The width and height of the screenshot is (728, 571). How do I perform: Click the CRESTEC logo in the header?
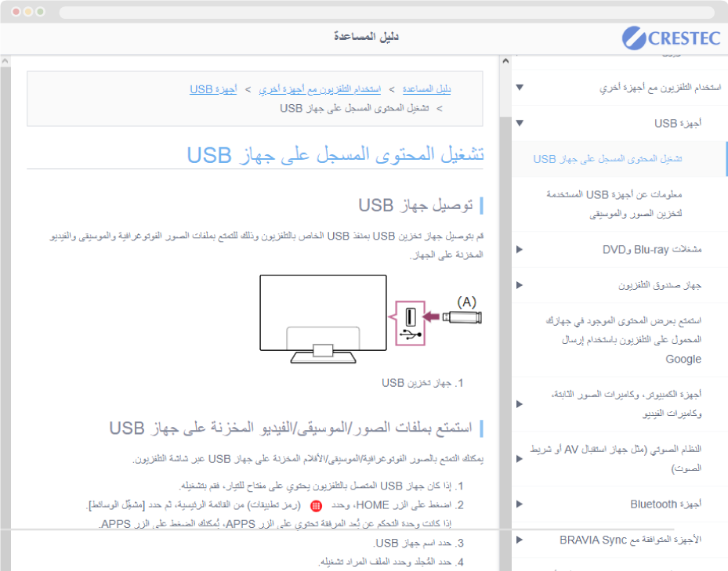[670, 38]
